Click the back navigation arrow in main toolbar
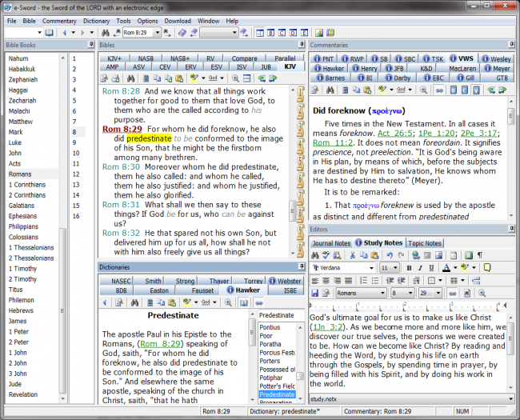Viewport: 520px width, 420px height. pos(64,33)
